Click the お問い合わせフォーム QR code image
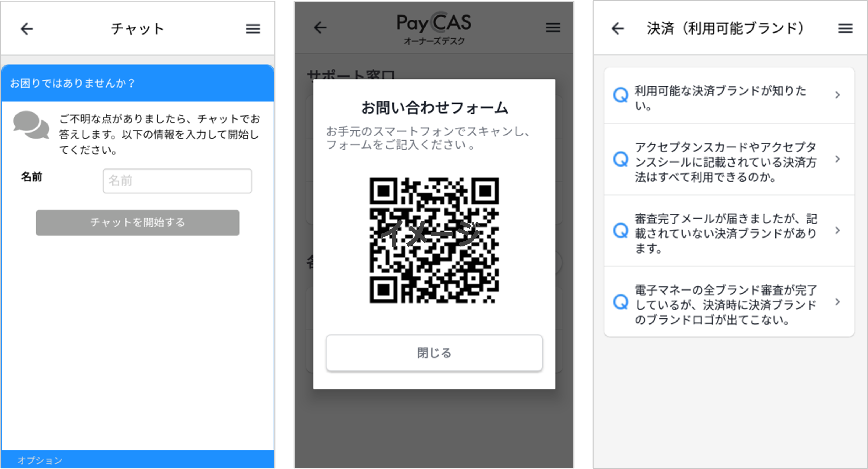Viewport: 868px width, 469px height. coord(434,240)
